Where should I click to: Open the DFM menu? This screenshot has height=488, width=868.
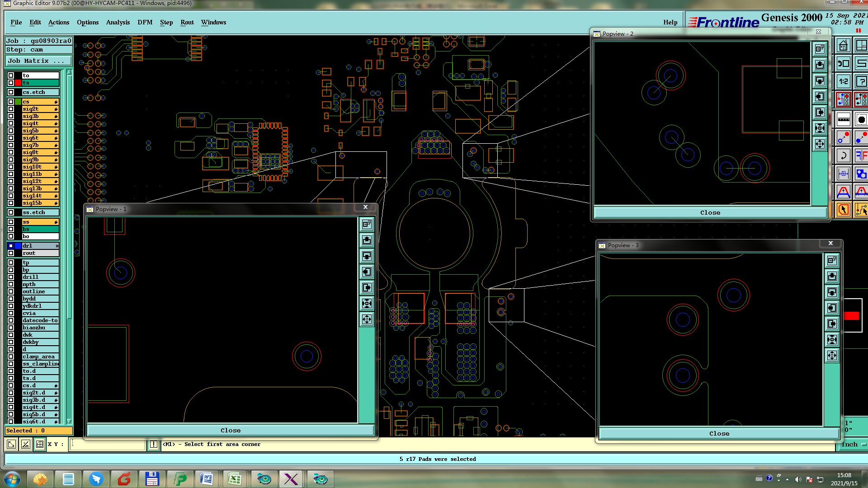(145, 22)
